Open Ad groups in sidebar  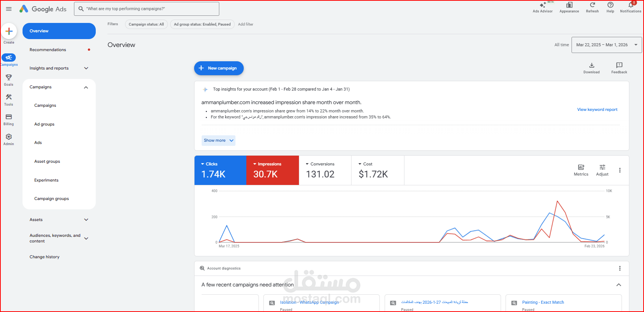[x=44, y=124]
